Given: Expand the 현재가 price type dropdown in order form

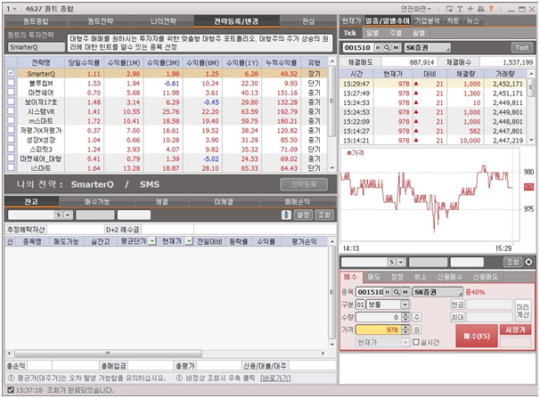Looking at the screenshot, I should pyautogui.click(x=405, y=342).
